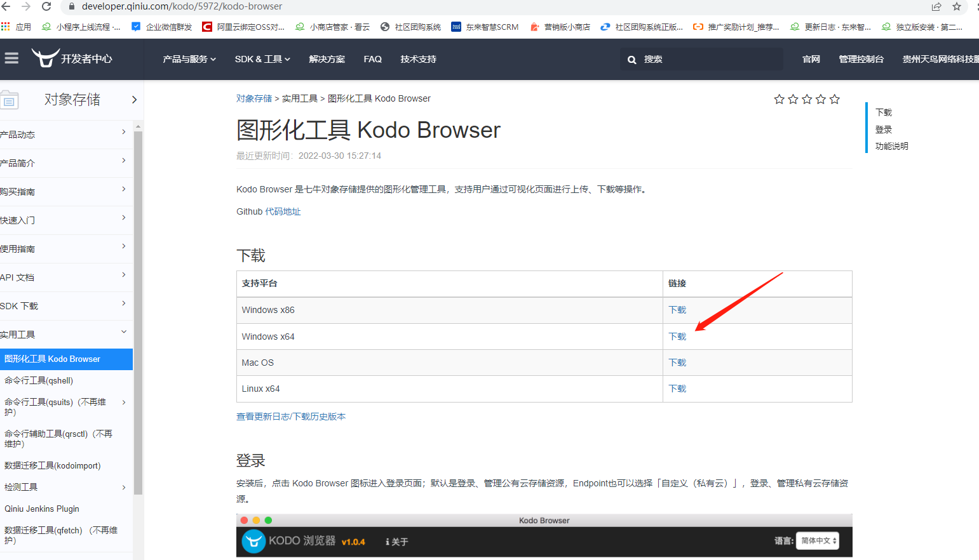The width and height of the screenshot is (979, 560).
Task: Reload the page with refresh icon
Action: pos(46,6)
